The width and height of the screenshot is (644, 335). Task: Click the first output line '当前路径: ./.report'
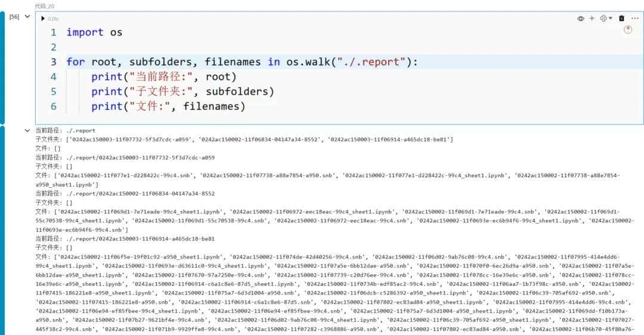pos(66,131)
